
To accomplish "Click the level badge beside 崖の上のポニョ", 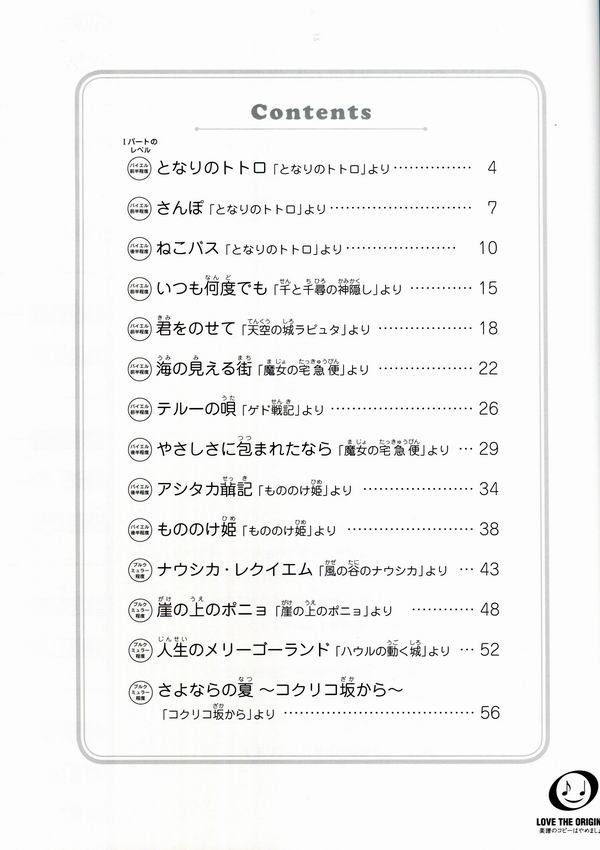I will 139,610.
